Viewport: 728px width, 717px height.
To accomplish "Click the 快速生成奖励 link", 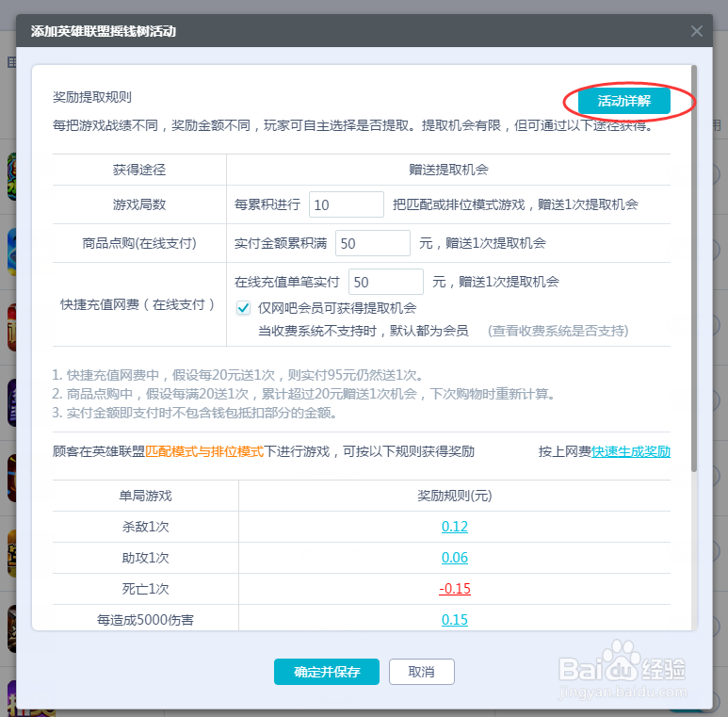I will [630, 451].
